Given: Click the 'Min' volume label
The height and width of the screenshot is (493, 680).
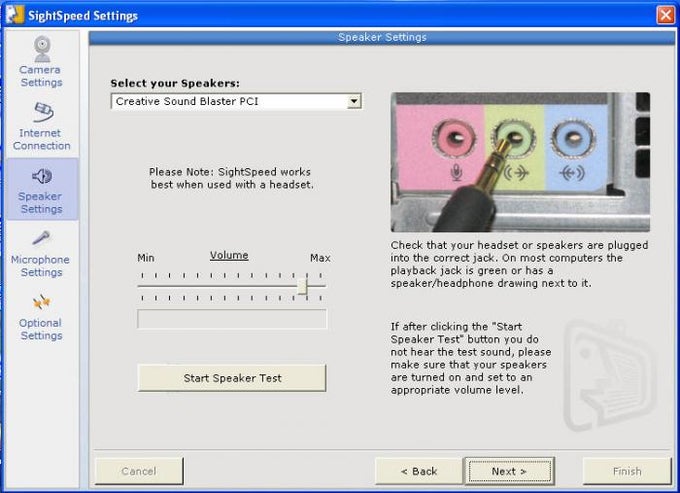Looking at the screenshot, I should [x=146, y=258].
